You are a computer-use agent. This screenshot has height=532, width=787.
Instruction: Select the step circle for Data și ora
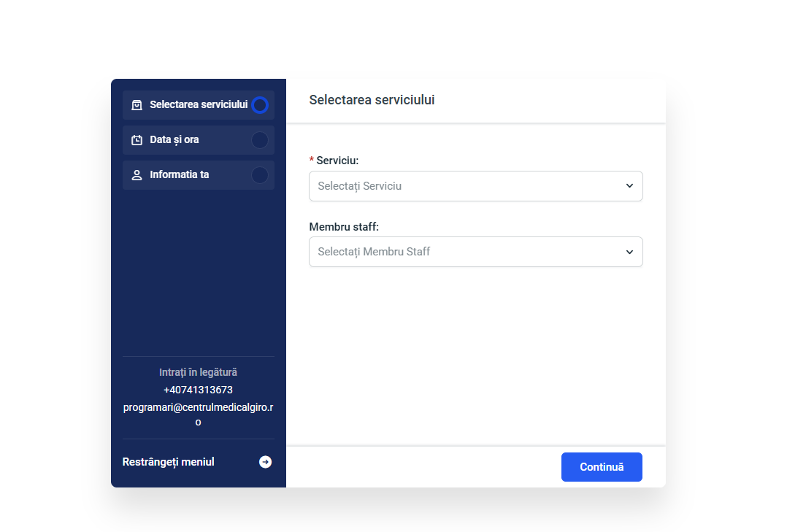(x=259, y=140)
